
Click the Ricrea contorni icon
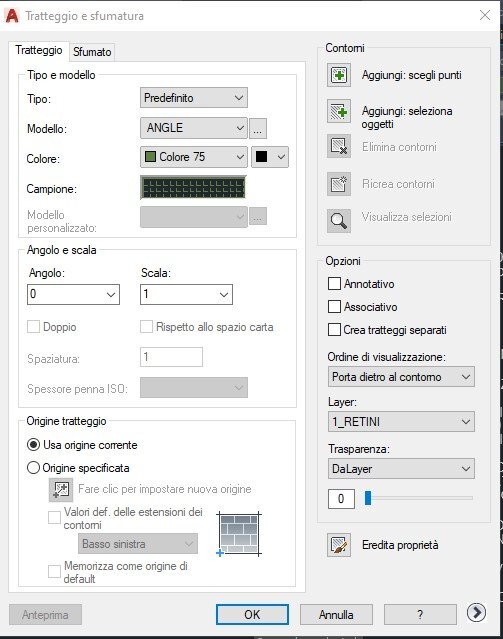point(339,184)
